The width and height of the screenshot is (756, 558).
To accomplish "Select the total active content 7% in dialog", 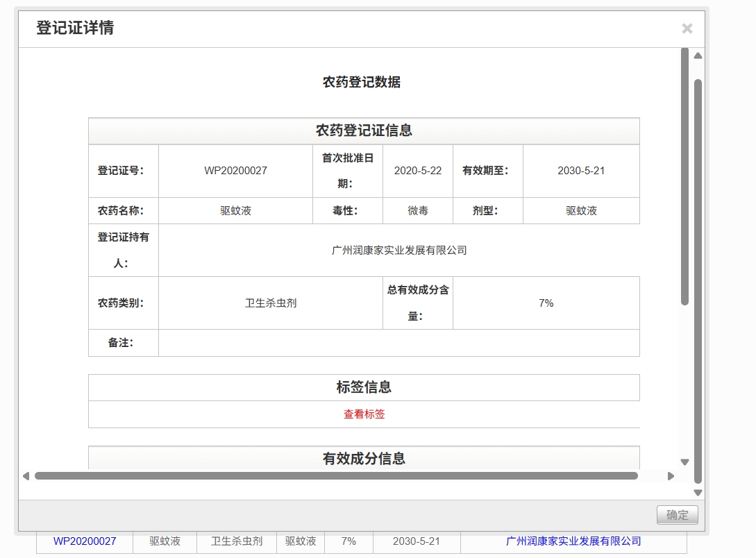I will 546,303.
